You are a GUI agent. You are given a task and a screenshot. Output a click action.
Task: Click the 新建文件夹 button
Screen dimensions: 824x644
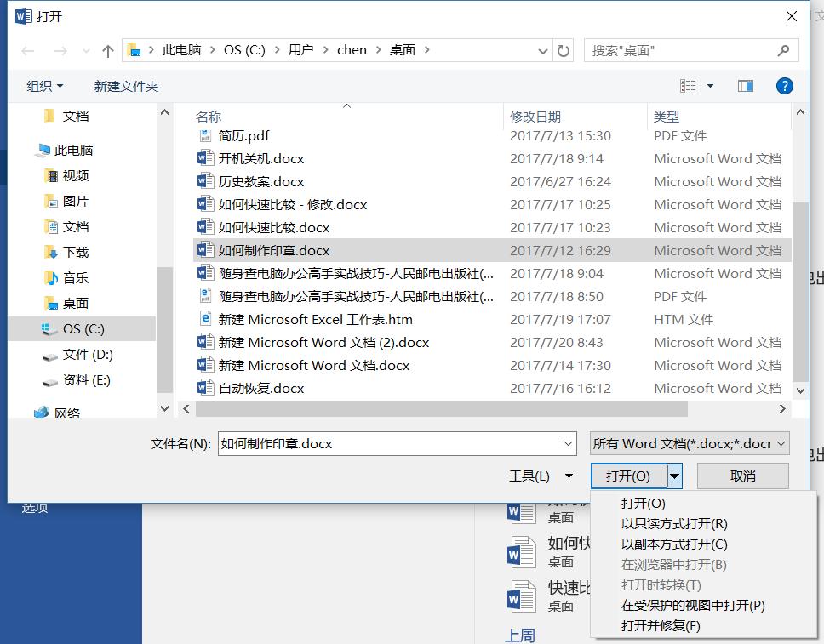point(126,85)
